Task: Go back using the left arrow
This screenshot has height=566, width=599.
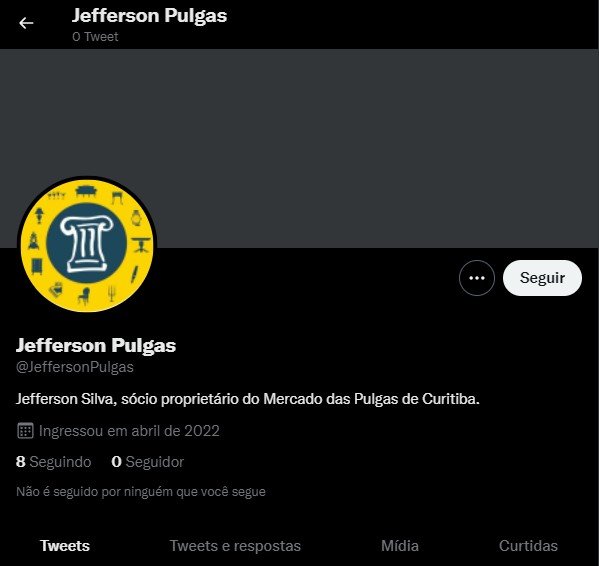Action: 26,23
